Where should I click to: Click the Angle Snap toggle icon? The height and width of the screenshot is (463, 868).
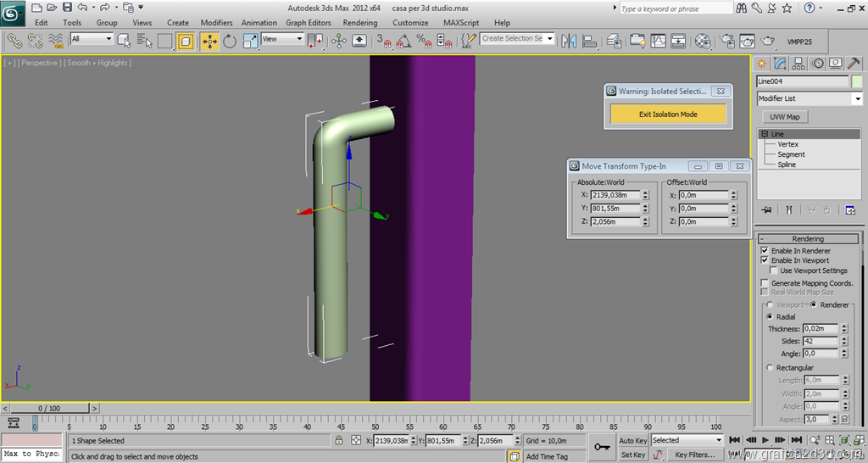pos(403,41)
